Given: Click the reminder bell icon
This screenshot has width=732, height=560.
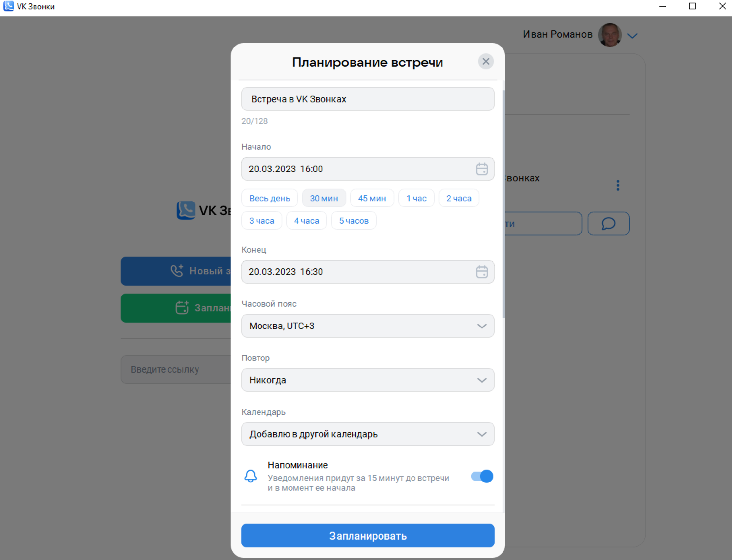Looking at the screenshot, I should (251, 476).
